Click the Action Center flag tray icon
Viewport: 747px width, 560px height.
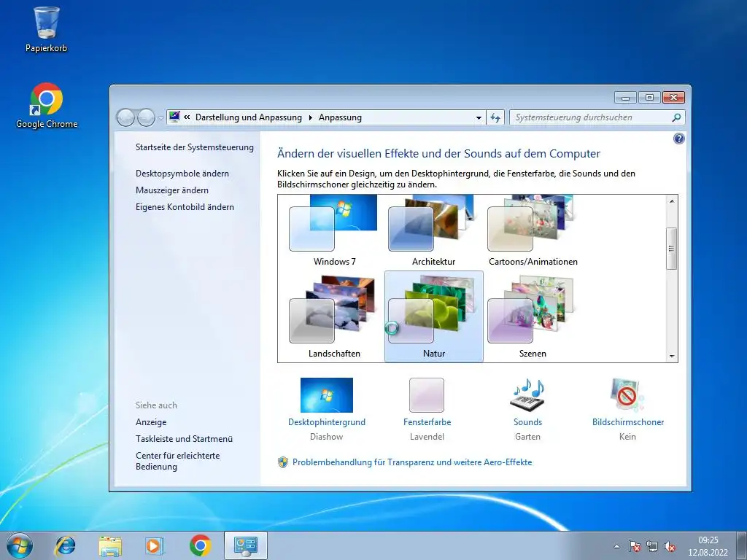(x=634, y=546)
